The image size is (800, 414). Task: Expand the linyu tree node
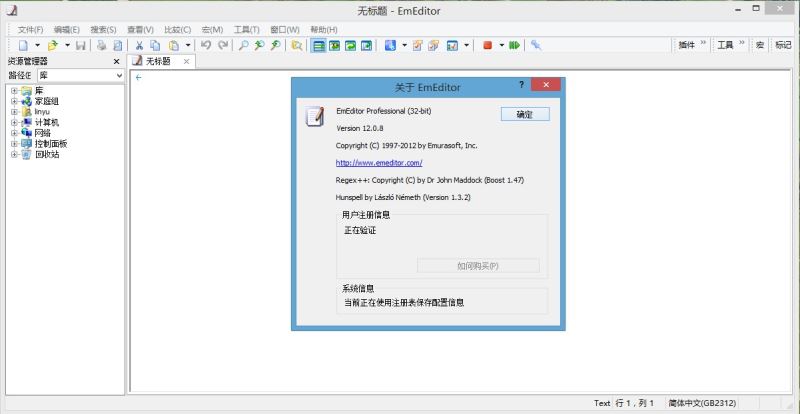tap(14, 112)
